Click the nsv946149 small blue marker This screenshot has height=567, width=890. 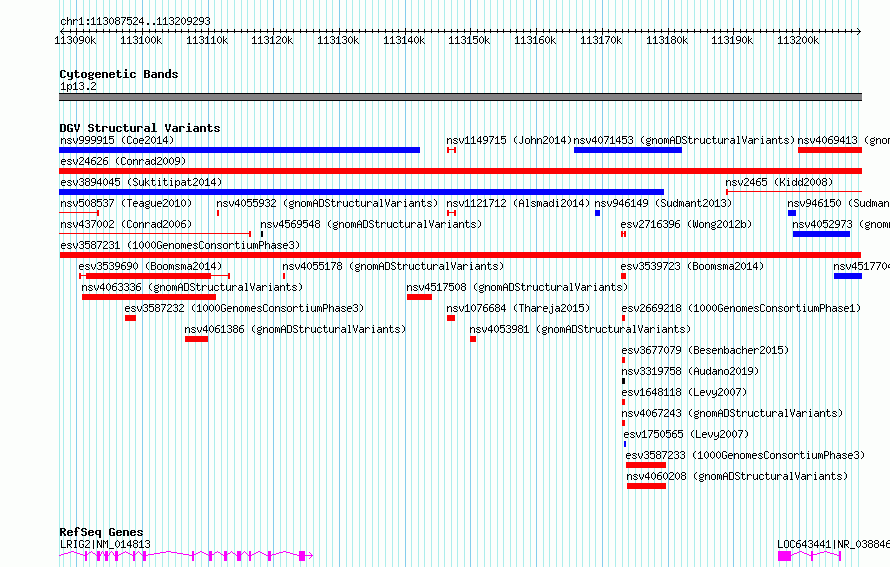click(x=598, y=213)
